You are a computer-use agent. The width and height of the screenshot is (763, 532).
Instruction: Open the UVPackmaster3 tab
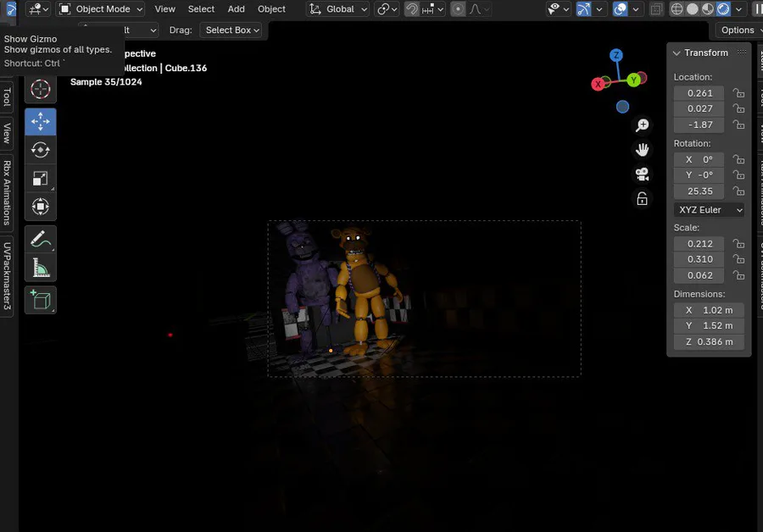6,275
